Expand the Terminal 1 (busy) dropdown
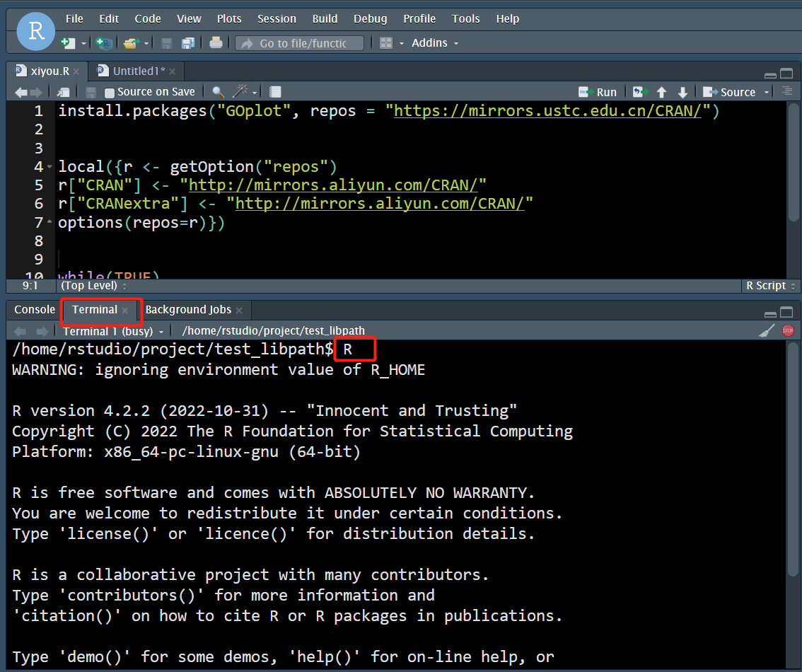This screenshot has width=802, height=672. click(113, 331)
